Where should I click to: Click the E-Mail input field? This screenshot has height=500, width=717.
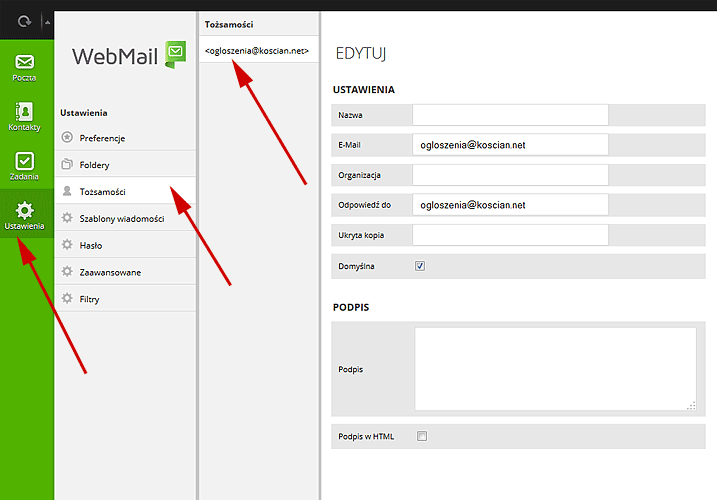tap(510, 145)
